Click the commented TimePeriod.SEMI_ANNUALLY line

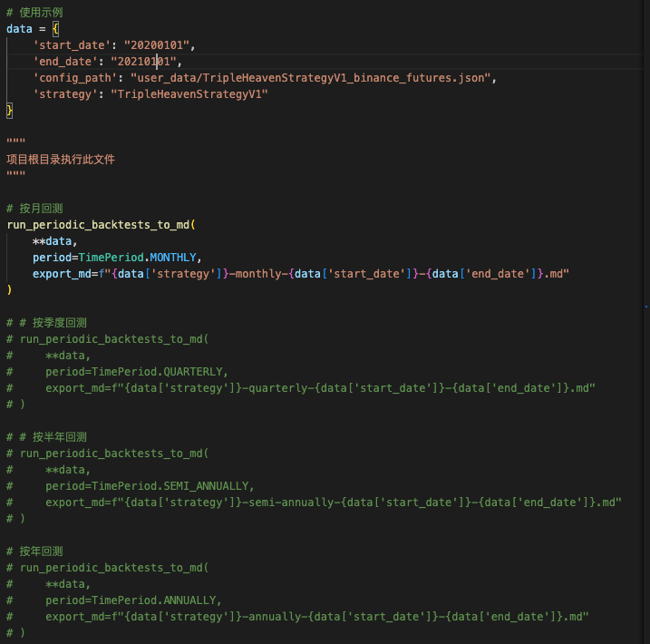pyautogui.click(x=150, y=486)
